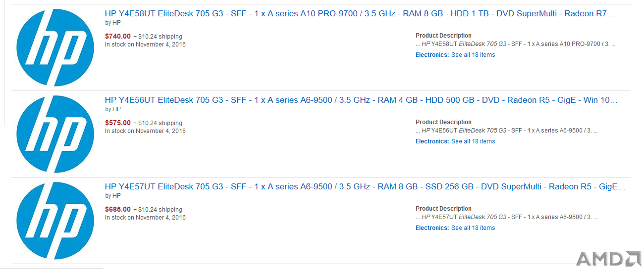Click the Electronics category in the $685.00 listing
The width and height of the screenshot is (644, 269).
(432, 228)
